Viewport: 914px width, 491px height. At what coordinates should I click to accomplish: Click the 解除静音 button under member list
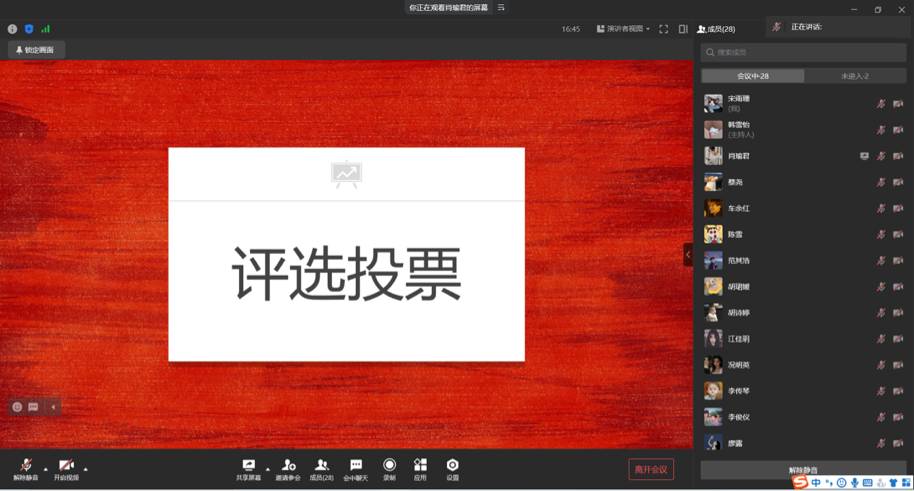tap(803, 469)
